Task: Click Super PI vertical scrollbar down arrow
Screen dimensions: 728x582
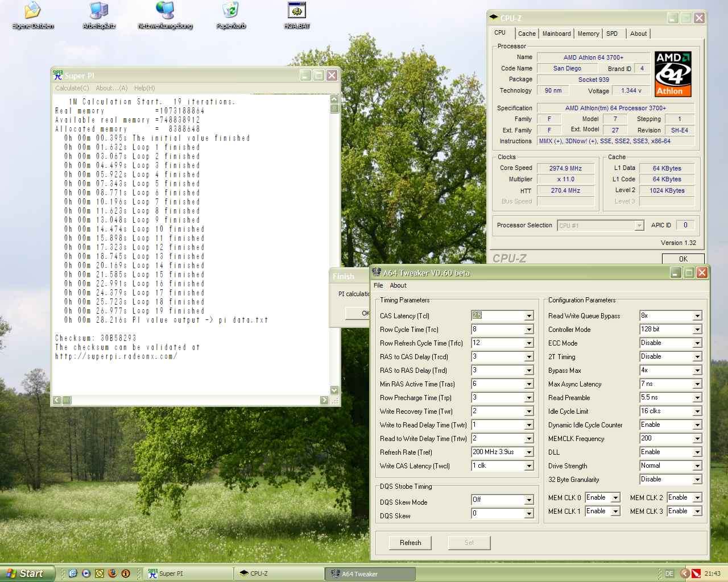Action: 334,390
